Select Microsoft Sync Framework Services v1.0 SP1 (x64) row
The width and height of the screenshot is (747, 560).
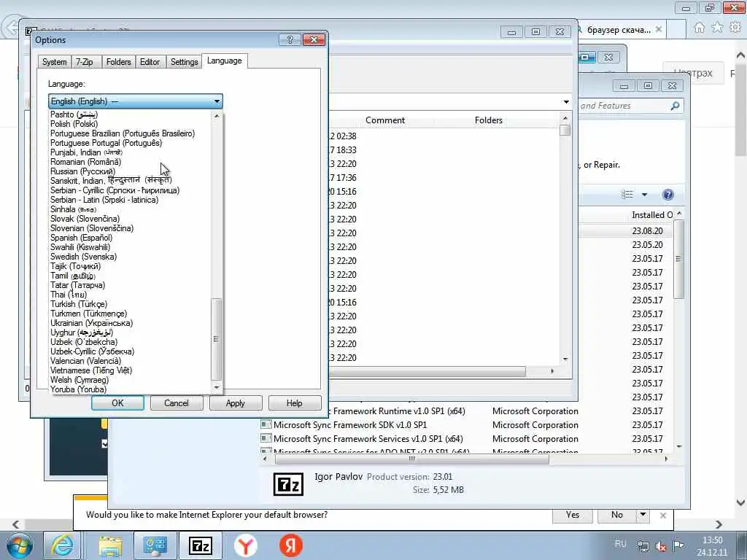[368, 438]
